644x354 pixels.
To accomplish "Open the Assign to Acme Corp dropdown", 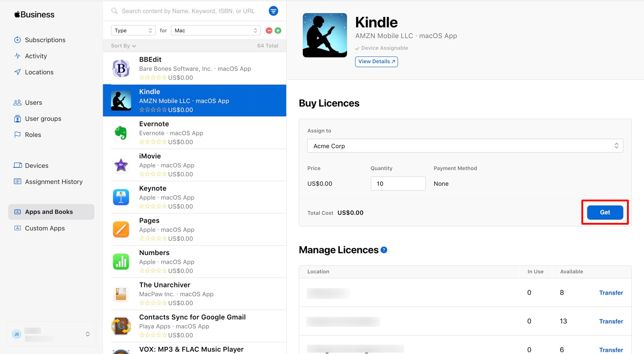I will [x=465, y=146].
